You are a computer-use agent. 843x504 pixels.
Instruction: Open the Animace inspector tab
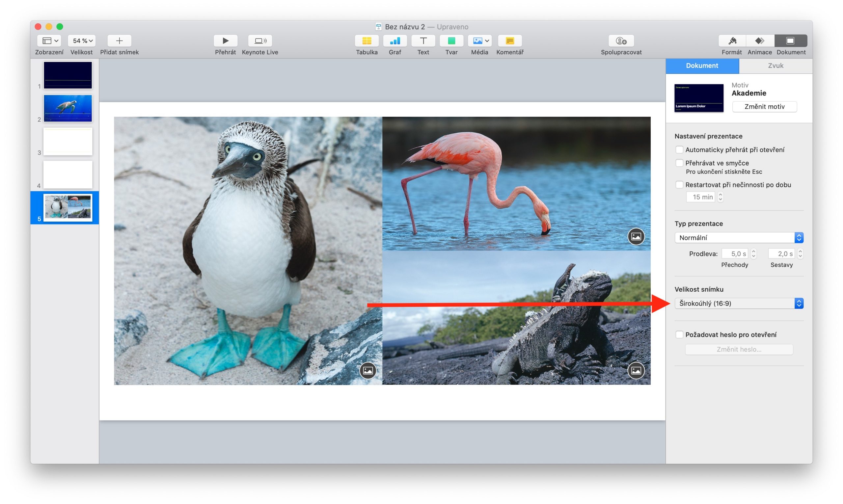(759, 41)
